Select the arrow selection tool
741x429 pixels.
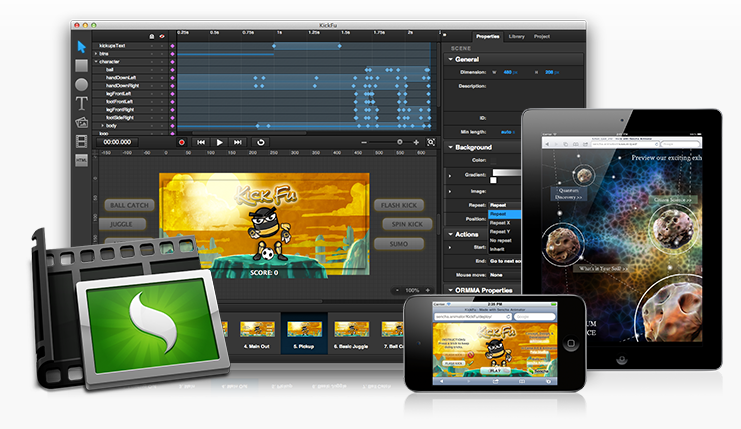[81, 47]
